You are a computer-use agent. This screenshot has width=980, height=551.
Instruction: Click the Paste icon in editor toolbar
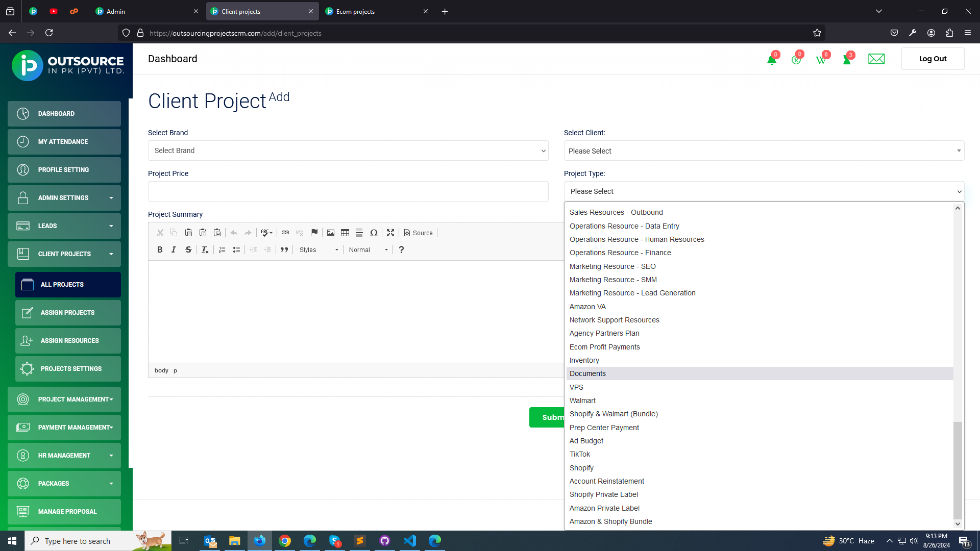click(x=188, y=233)
